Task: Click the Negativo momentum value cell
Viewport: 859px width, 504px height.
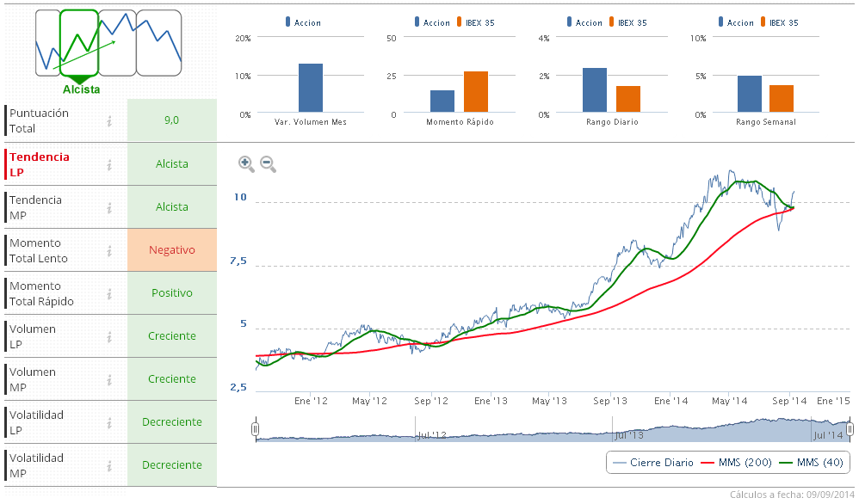Action: click(x=172, y=250)
